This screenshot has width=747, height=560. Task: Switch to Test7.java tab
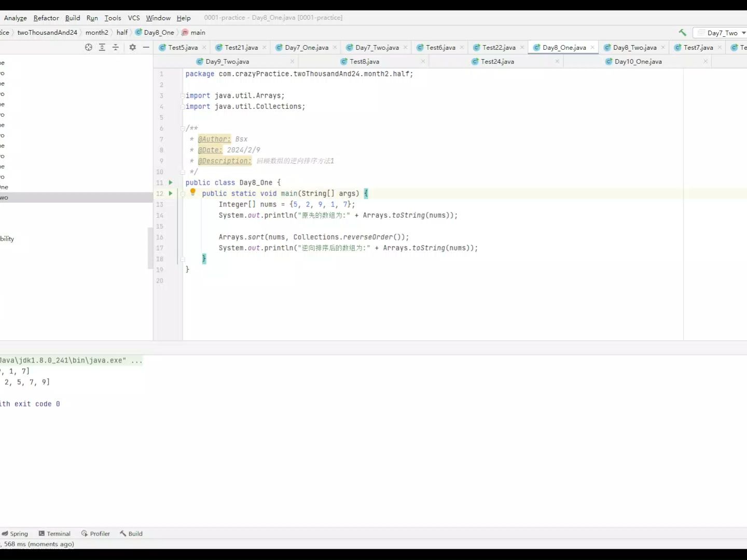(x=698, y=47)
